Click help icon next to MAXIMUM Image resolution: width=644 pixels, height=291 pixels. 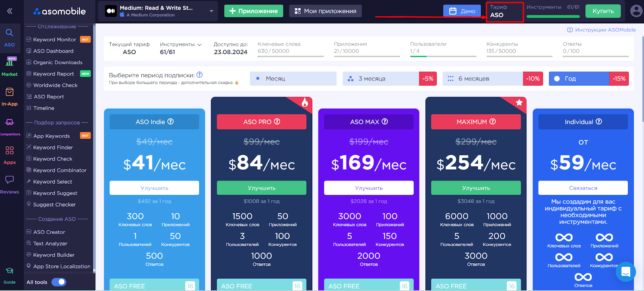(x=493, y=121)
